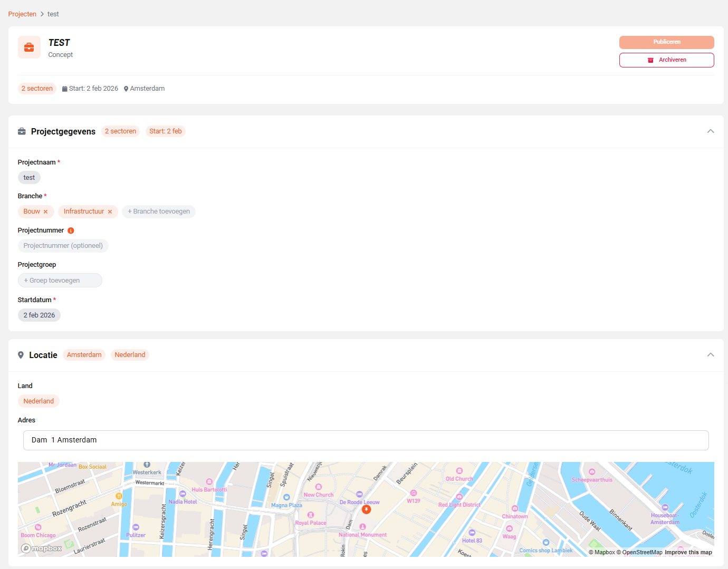Remove the Bouw branche tag

(x=46, y=212)
